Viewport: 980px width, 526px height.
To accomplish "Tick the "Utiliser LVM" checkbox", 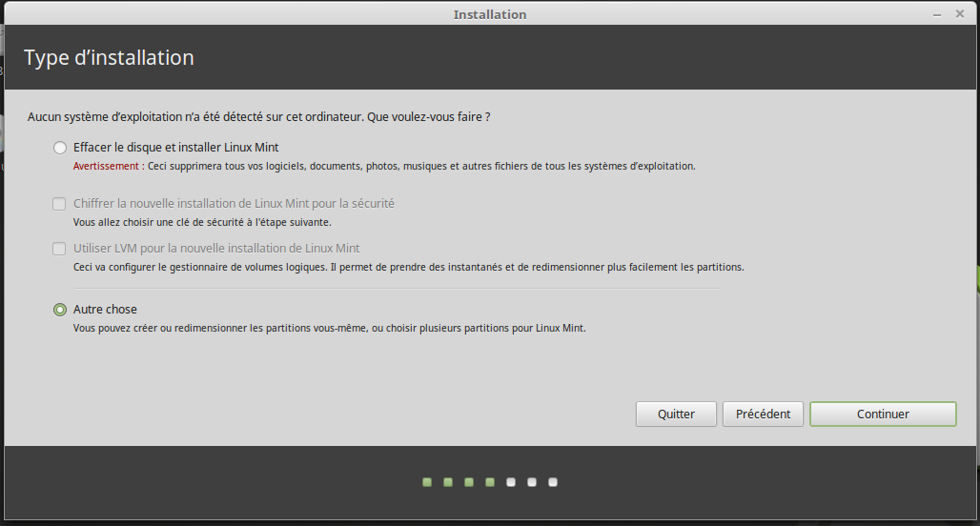I will [60, 249].
